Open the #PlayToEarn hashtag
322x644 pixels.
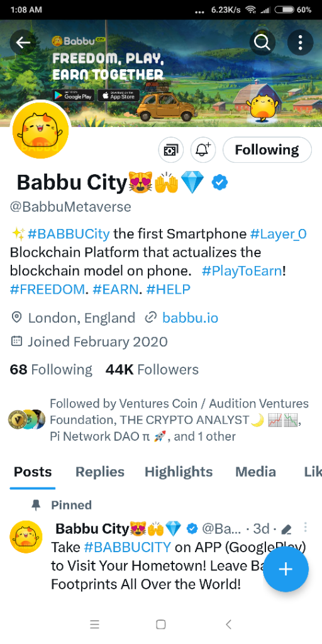(x=242, y=270)
